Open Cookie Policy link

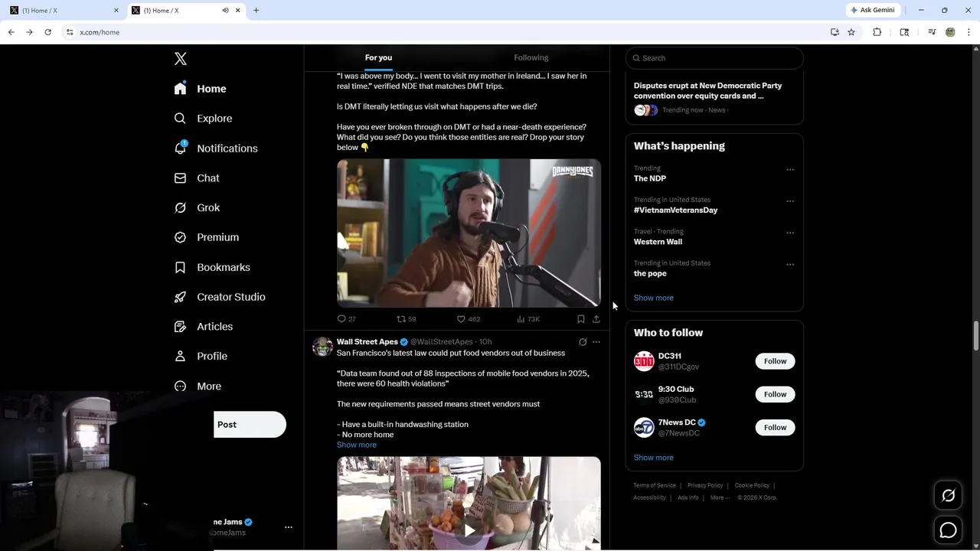(752, 485)
